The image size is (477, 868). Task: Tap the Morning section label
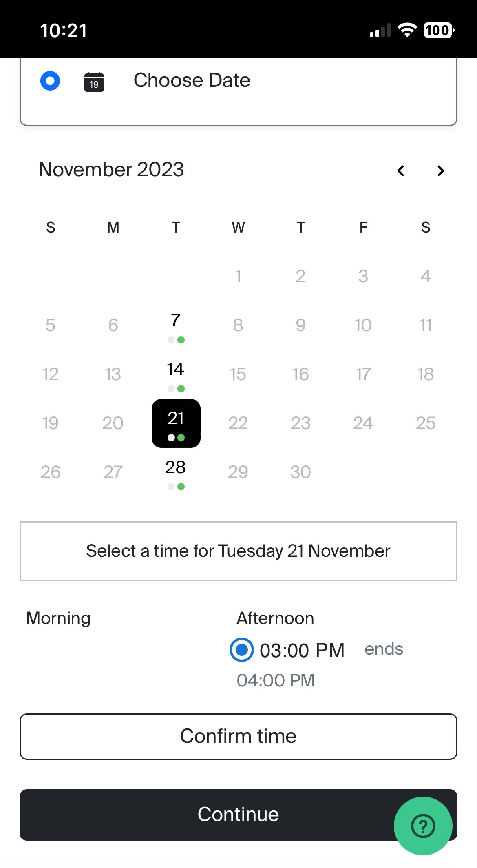point(58,618)
